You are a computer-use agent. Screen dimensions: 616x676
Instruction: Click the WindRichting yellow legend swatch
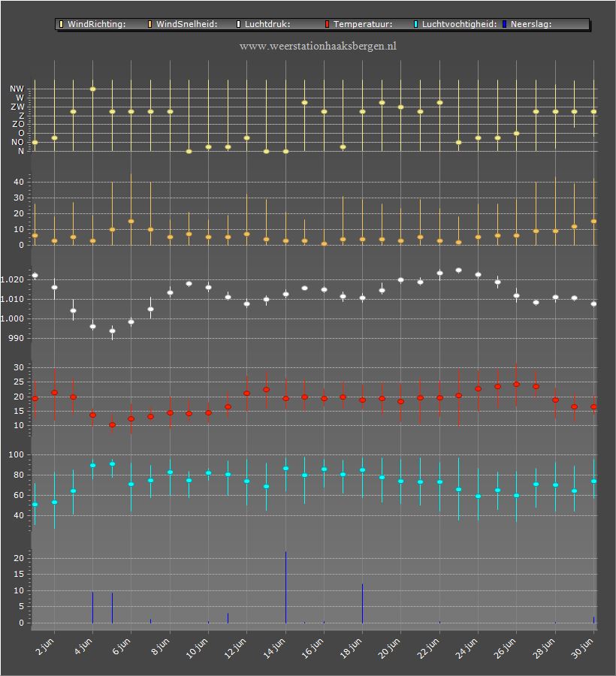(x=61, y=24)
